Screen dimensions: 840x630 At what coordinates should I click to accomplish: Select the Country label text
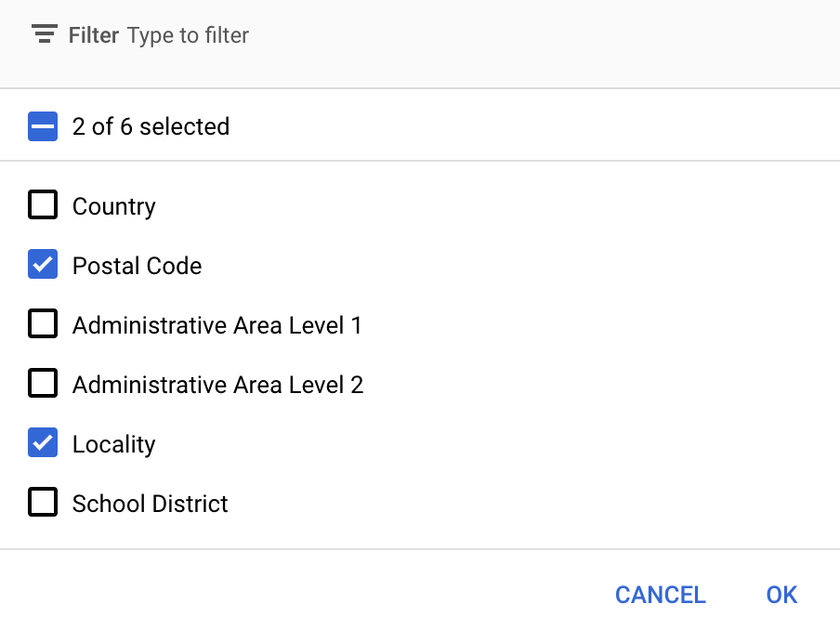(113, 205)
